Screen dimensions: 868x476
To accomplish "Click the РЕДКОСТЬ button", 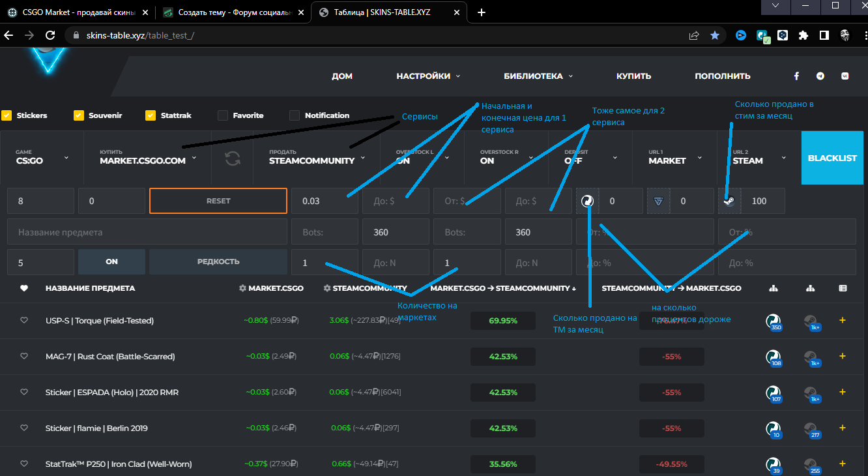I will [x=218, y=261].
